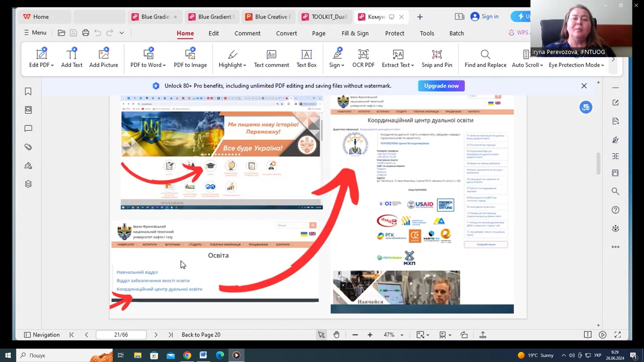Expand Eye Protection Mode options
This screenshot has height=362, width=644.
pos(603,65)
